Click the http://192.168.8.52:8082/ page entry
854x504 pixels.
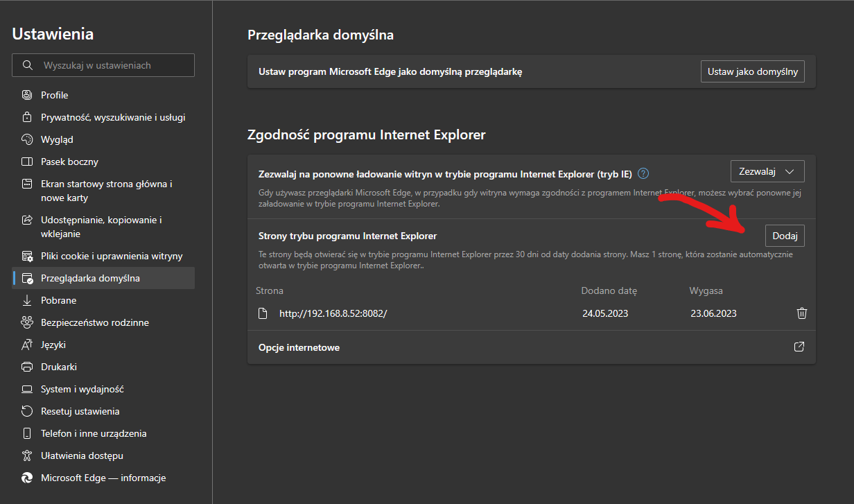coord(333,313)
